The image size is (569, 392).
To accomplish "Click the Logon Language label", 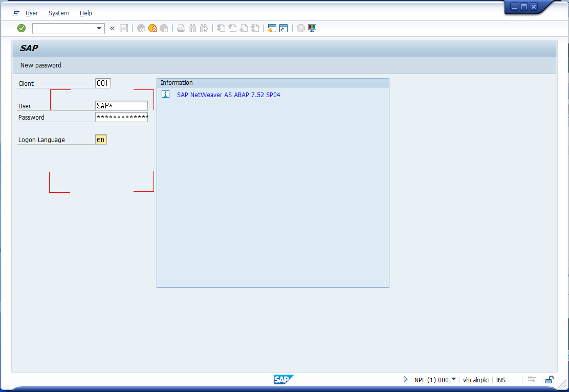I will (x=42, y=140).
